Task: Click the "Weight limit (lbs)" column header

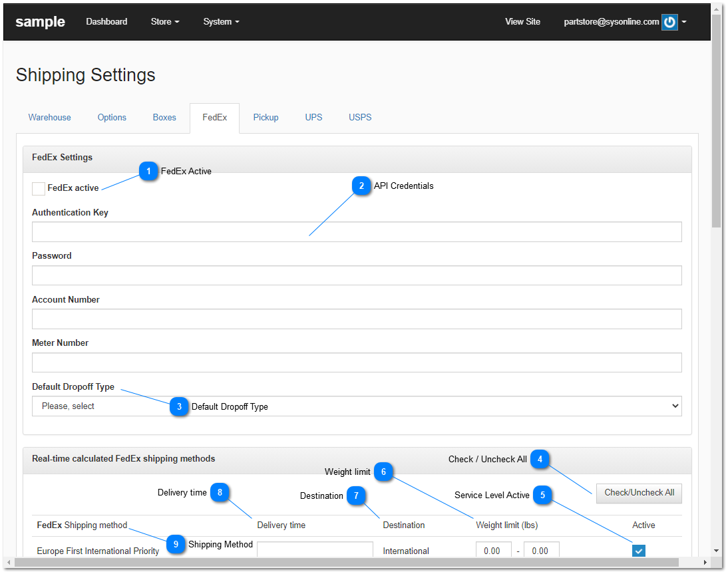Action: click(506, 525)
